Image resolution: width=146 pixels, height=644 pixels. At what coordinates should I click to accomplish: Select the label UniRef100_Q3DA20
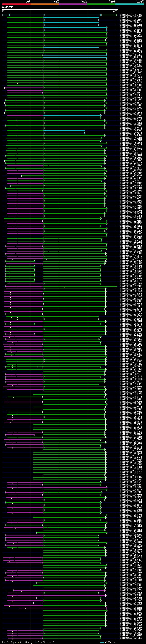coord(131,512)
